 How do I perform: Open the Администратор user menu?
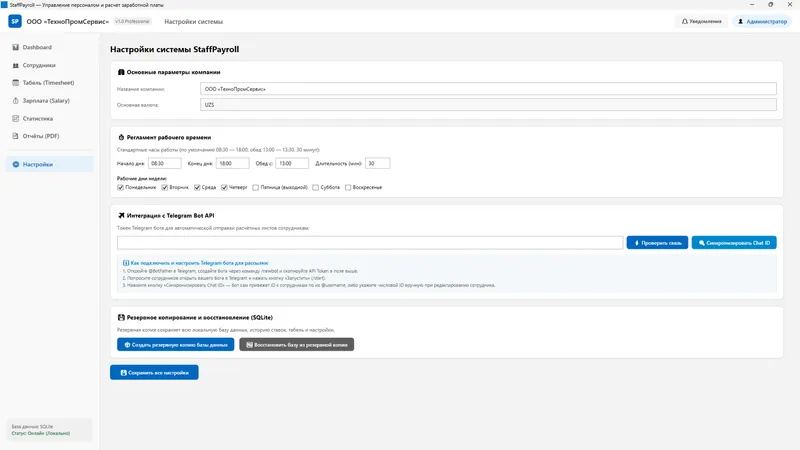coord(763,21)
